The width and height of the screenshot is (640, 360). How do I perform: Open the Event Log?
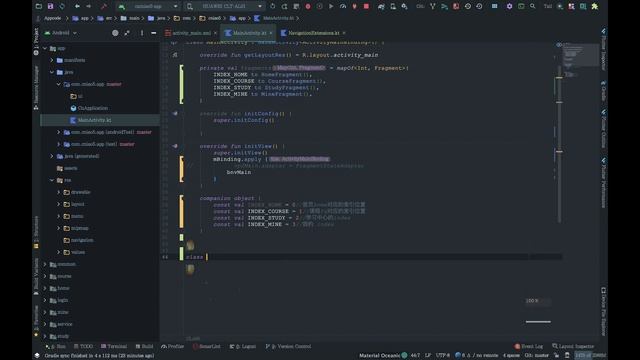point(529,346)
